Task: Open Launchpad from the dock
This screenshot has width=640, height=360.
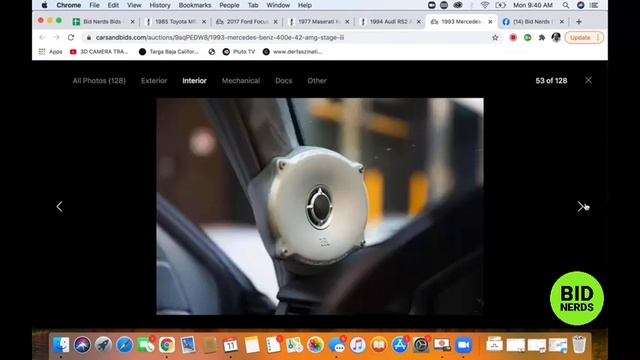Action: (x=103, y=345)
